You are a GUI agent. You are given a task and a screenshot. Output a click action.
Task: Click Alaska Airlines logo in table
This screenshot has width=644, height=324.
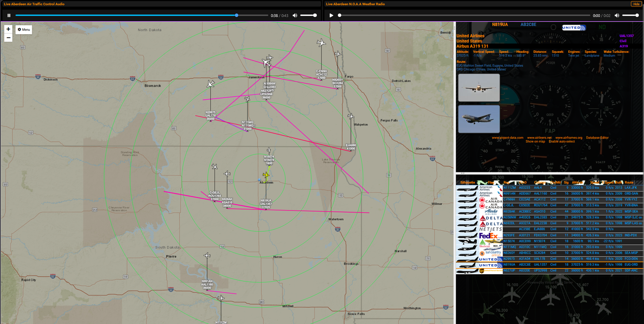pos(491,212)
